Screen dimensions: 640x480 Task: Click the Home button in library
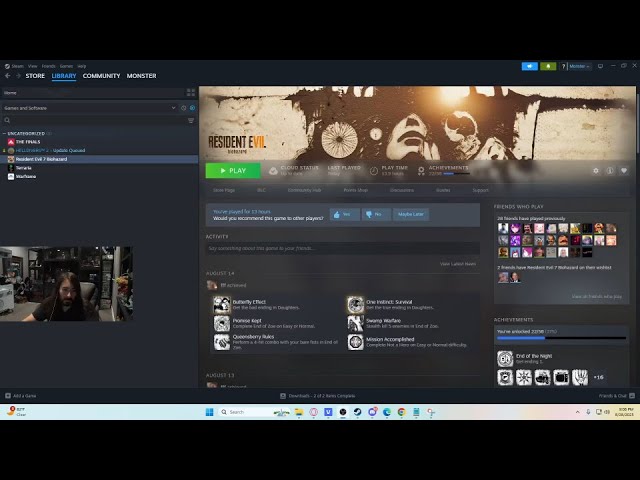pos(93,93)
